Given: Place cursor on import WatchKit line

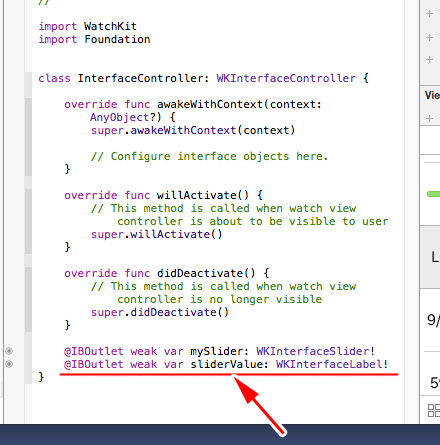Looking at the screenshot, I should pyautogui.click(x=87, y=26).
